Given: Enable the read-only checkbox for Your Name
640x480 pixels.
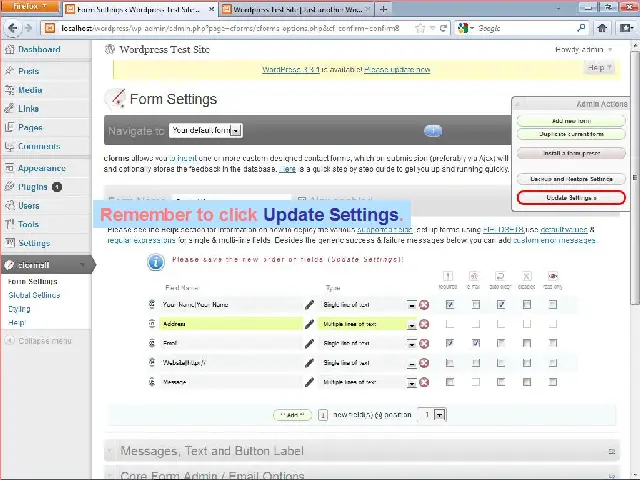Looking at the screenshot, I should tap(553, 304).
